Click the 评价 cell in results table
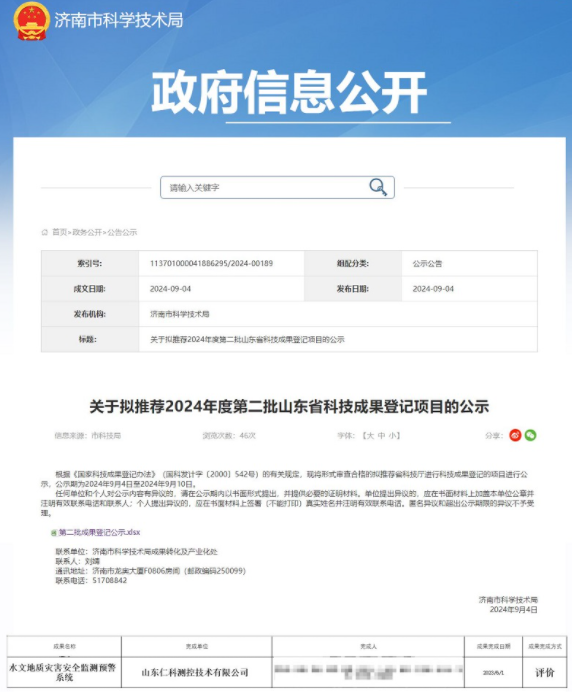The width and height of the screenshot is (572, 692). (x=545, y=672)
